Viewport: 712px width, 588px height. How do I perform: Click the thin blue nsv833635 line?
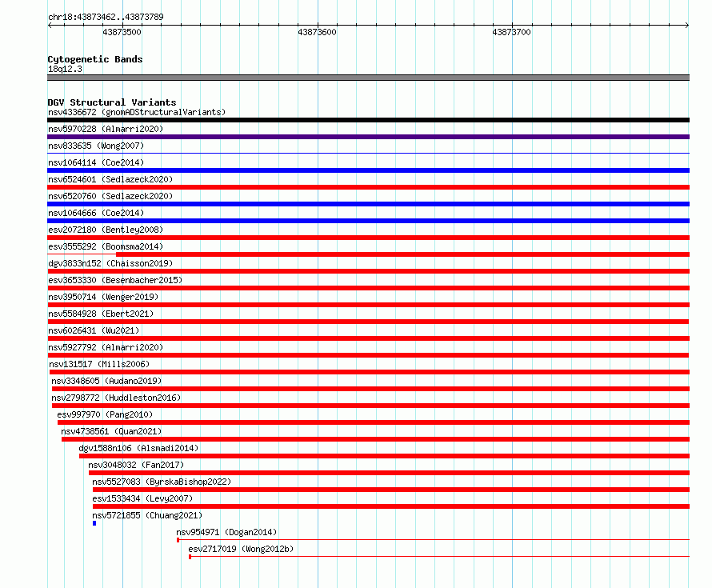(x=368, y=154)
